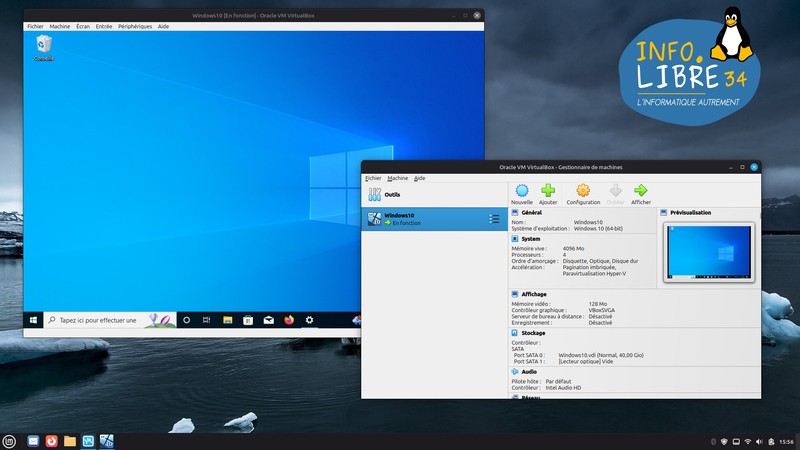This screenshot has height=450, width=800.
Task: Open Windows Settings gear in VM taskbar
Action: pos(310,320)
